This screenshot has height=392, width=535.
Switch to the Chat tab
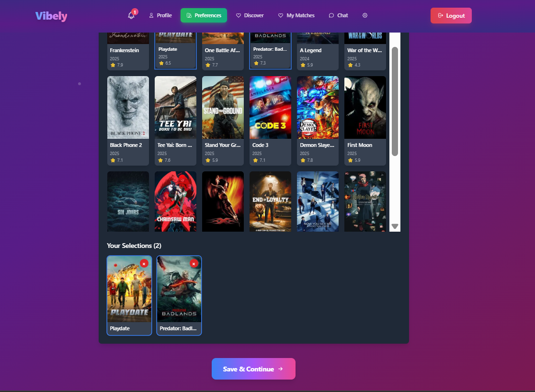(338, 15)
